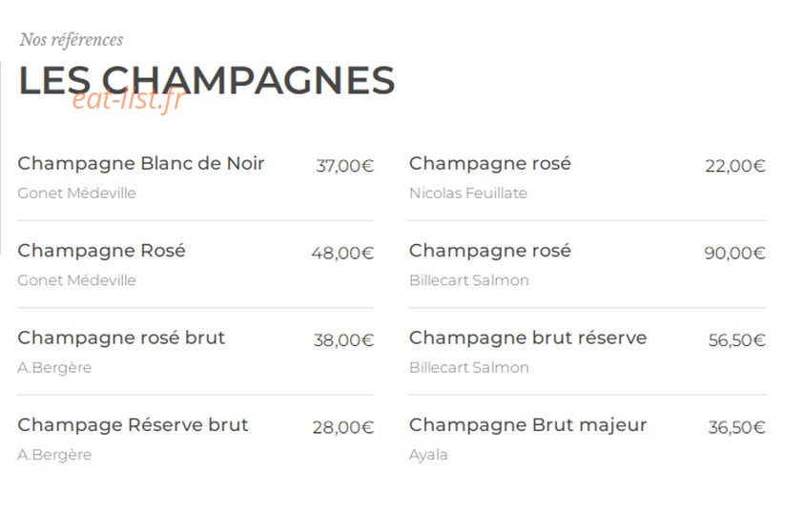Click the 56,50€ price
This screenshot has height=532, width=805.
tap(736, 340)
